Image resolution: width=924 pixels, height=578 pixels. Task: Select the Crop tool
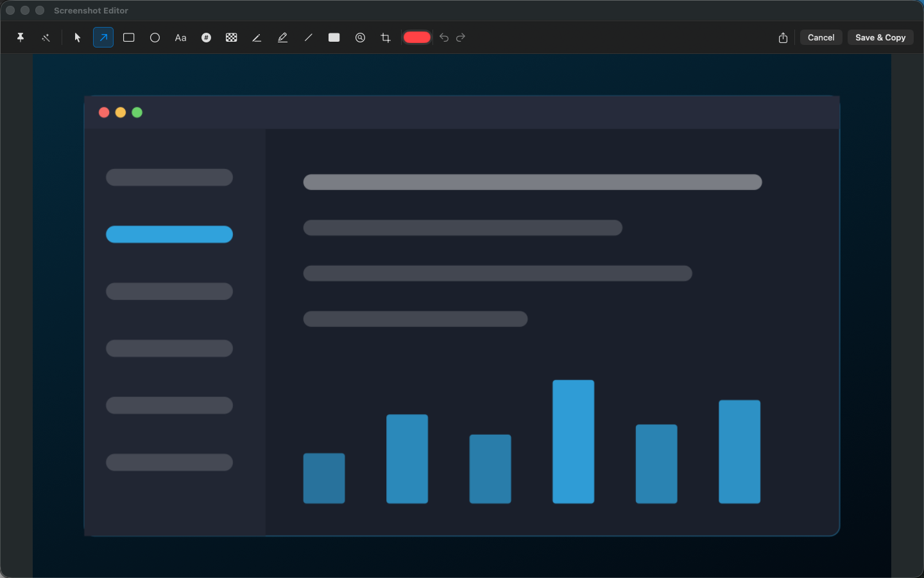(386, 38)
